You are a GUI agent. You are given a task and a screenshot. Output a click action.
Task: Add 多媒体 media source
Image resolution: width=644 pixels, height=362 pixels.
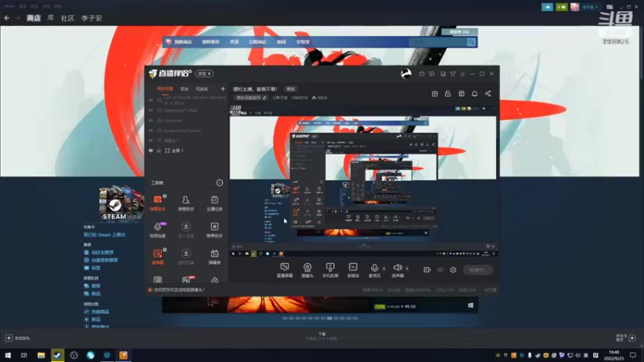point(353,270)
